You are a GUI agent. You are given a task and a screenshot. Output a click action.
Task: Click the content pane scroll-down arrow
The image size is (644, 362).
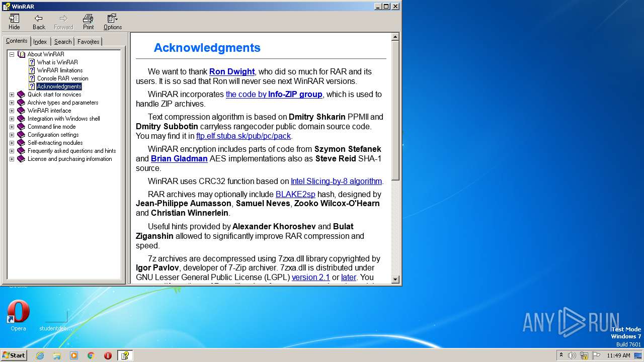(x=395, y=280)
